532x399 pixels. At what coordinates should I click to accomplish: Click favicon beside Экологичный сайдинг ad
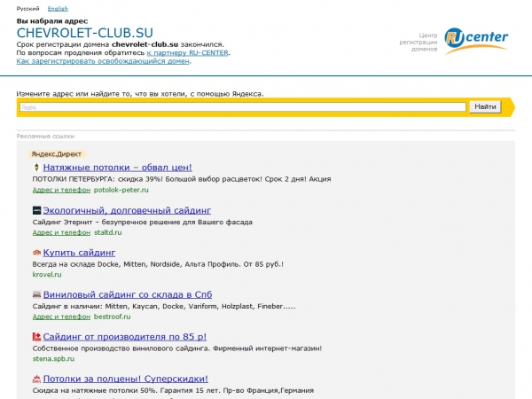pos(36,210)
